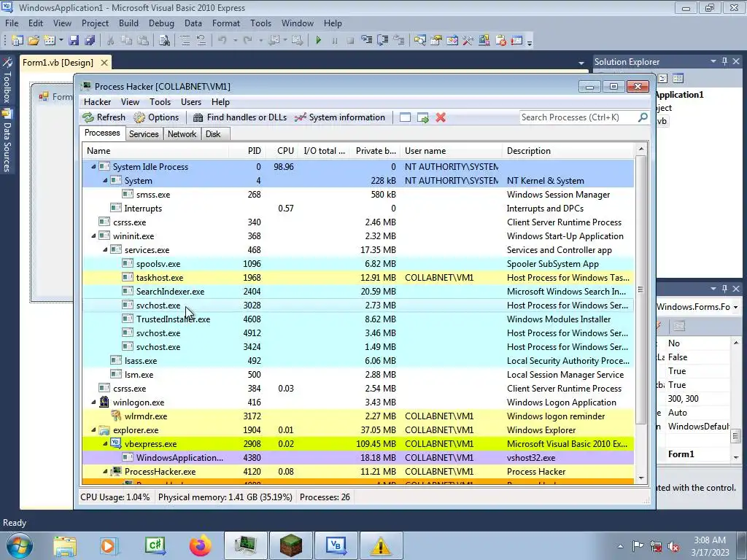Viewport: 747px width, 560px height.
Task: Open the Toolbox side panel
Action: [7, 79]
